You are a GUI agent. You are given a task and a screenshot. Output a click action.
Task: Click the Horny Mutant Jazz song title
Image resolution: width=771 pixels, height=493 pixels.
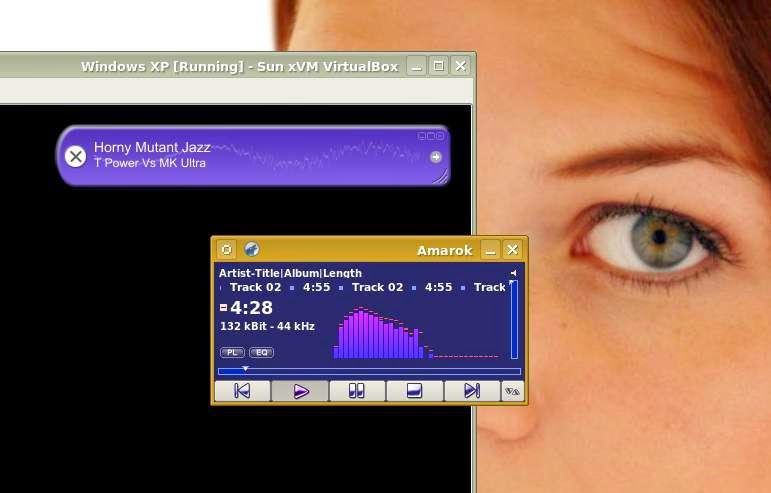tap(152, 147)
